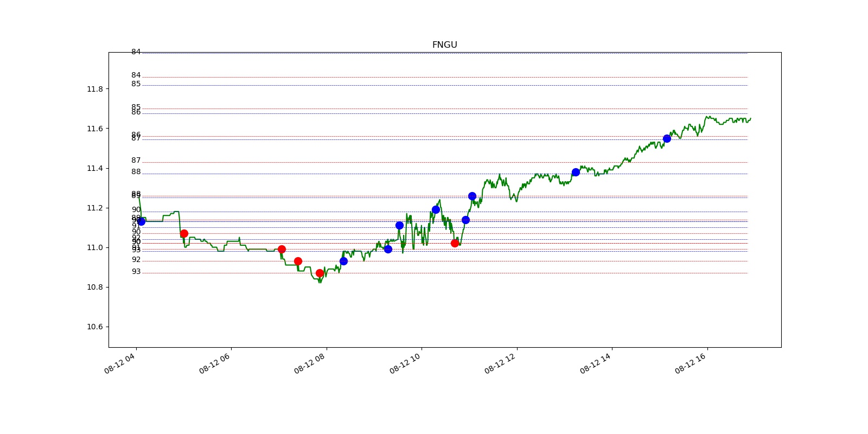Click the 08-12 08 x-axis label
This screenshot has height=434, width=868.
point(310,363)
